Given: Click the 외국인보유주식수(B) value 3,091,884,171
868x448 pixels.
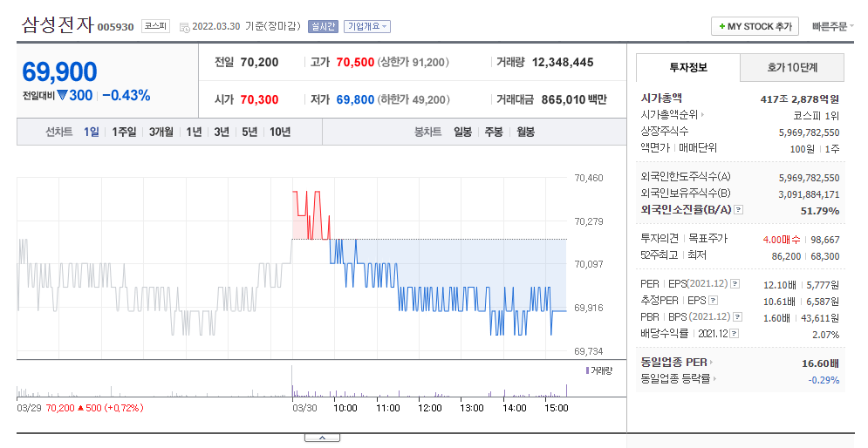Looking at the screenshot, I should click(810, 194).
